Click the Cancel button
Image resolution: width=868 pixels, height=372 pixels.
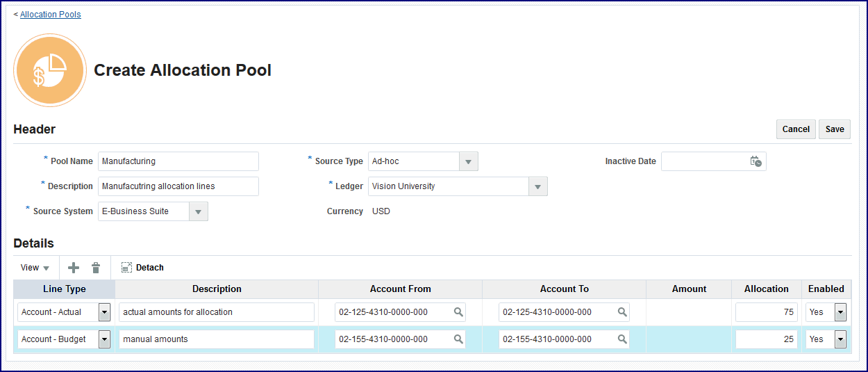(x=796, y=129)
